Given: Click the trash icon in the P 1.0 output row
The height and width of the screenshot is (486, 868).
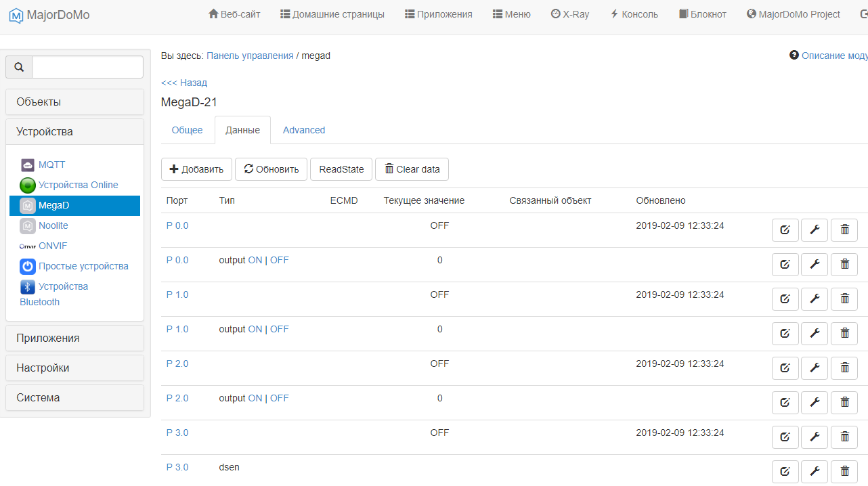Looking at the screenshot, I should (844, 333).
